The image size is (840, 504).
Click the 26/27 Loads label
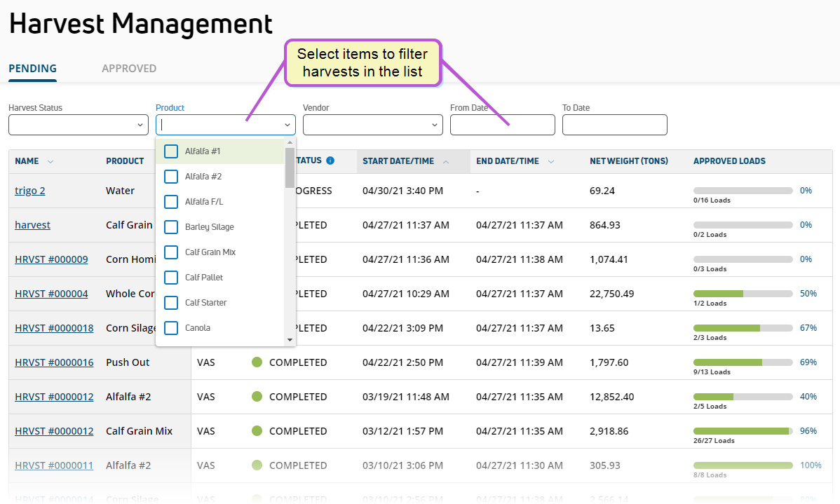714,441
